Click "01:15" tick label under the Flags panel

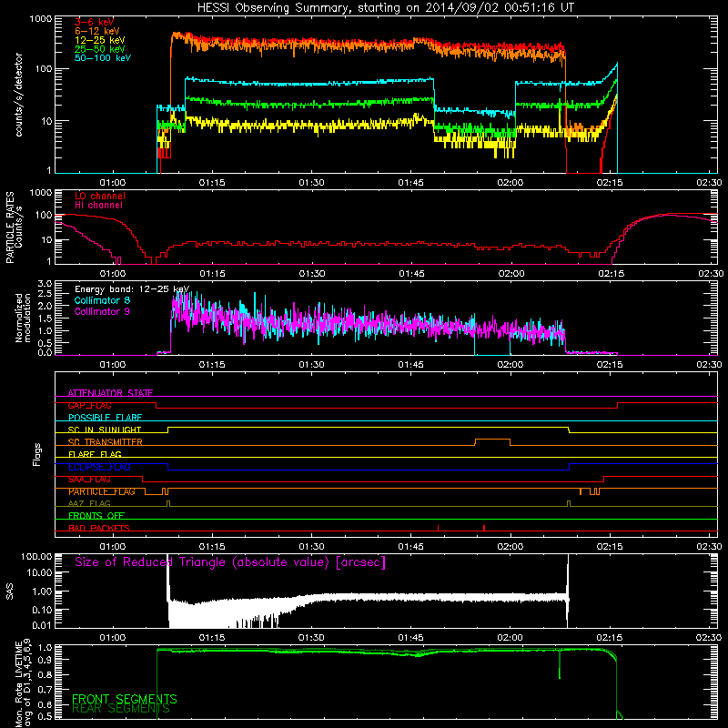pyautogui.click(x=212, y=547)
